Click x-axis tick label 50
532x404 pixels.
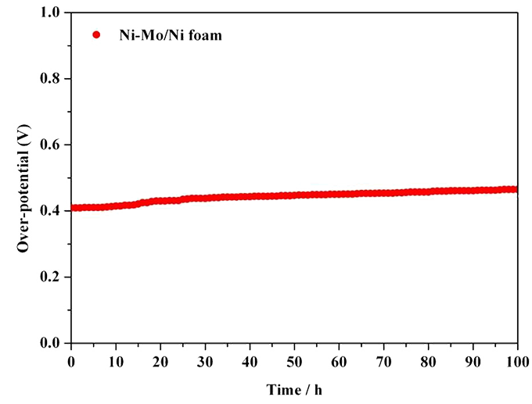tap(294, 362)
